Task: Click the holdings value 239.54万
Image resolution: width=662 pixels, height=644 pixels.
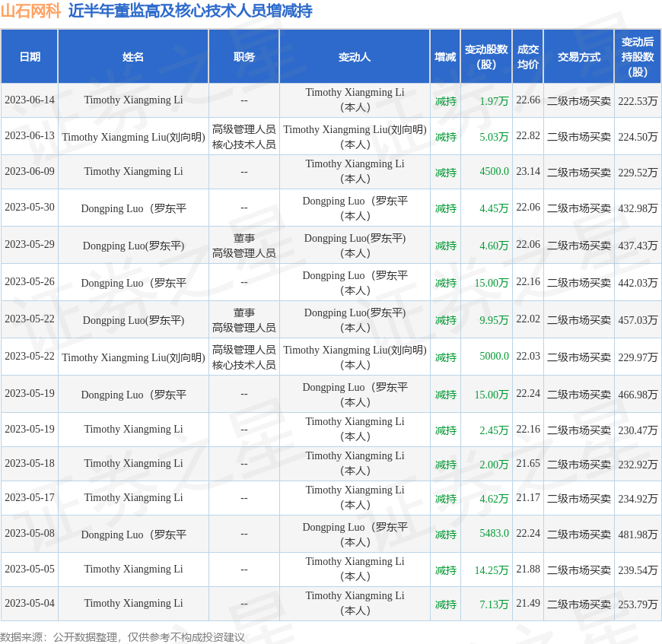Action: pyautogui.click(x=638, y=570)
